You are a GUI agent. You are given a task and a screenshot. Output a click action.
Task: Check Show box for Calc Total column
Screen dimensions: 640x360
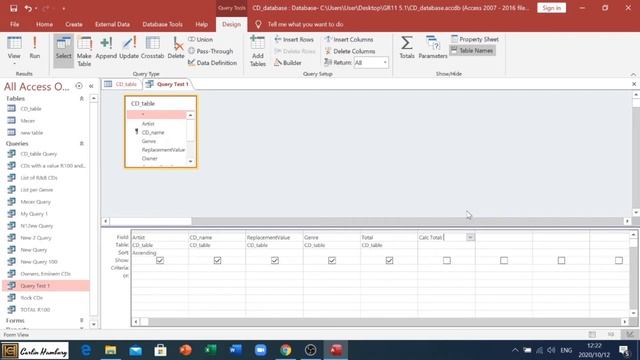tap(447, 260)
